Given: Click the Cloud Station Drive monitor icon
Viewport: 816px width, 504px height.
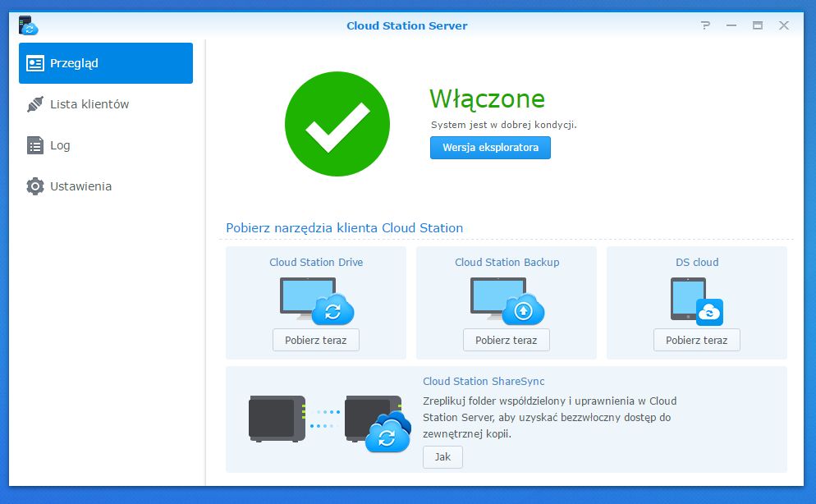Looking at the screenshot, I should click(x=316, y=300).
